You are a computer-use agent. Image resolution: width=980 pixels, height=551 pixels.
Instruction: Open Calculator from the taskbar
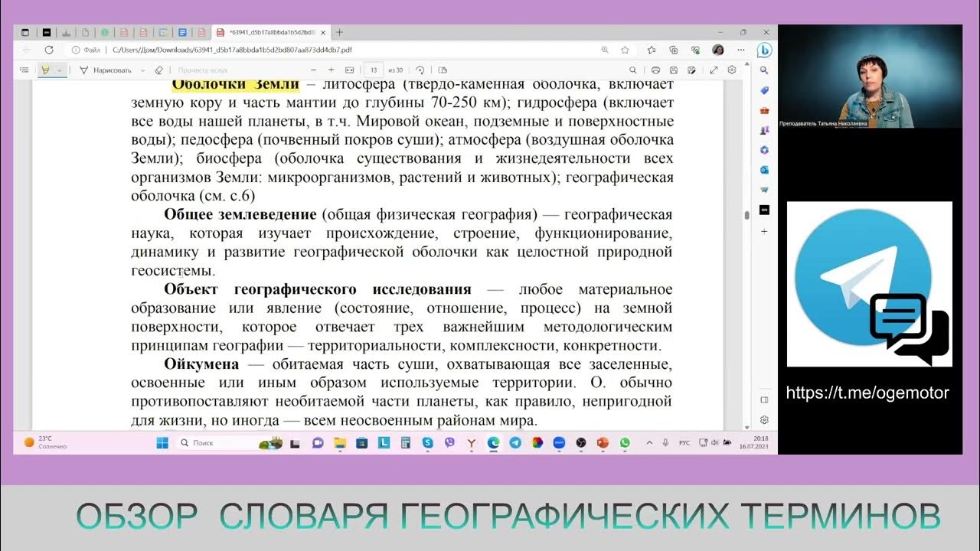click(406, 442)
